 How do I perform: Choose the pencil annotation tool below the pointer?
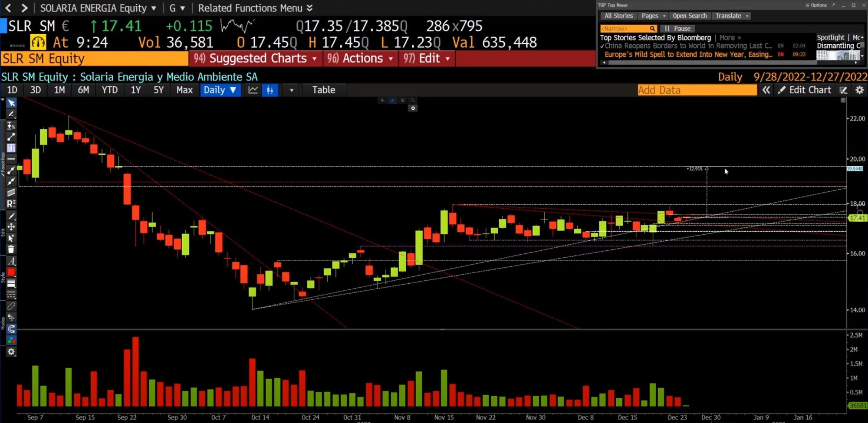pyautogui.click(x=11, y=114)
